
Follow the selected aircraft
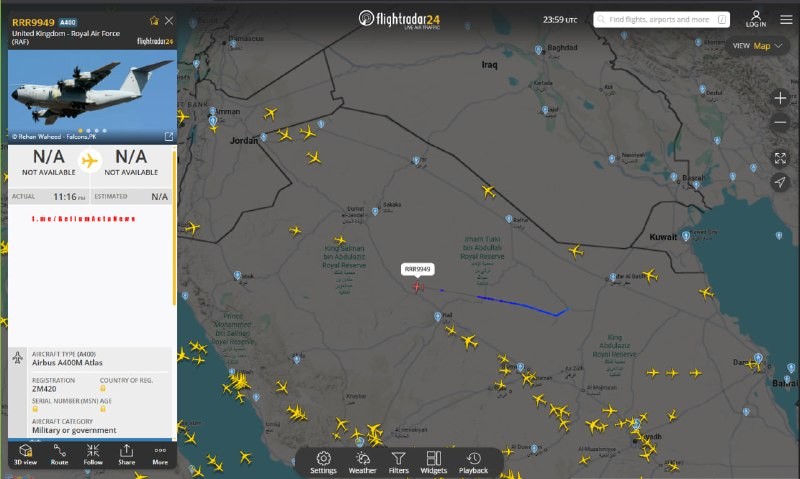[93, 454]
